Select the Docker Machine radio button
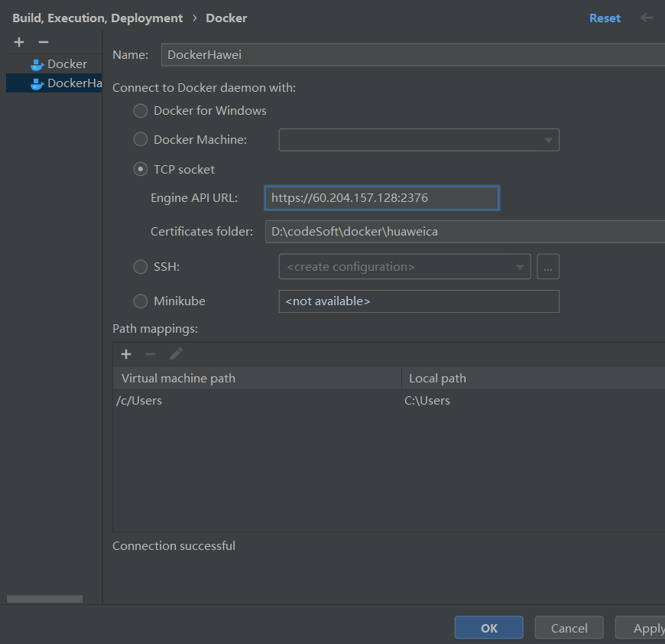The image size is (665, 644). click(141, 139)
